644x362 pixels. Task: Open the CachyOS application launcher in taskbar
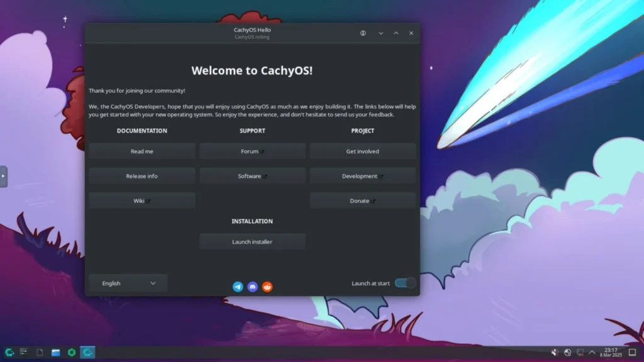[9, 352]
